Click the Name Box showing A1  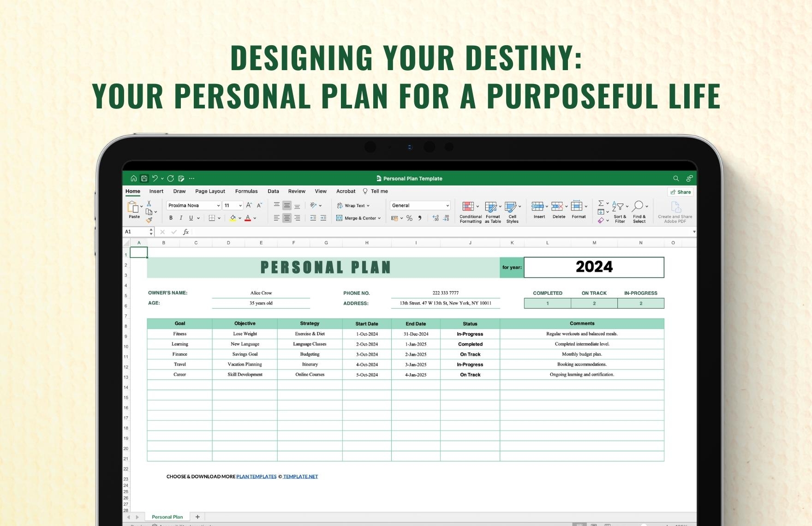136,232
